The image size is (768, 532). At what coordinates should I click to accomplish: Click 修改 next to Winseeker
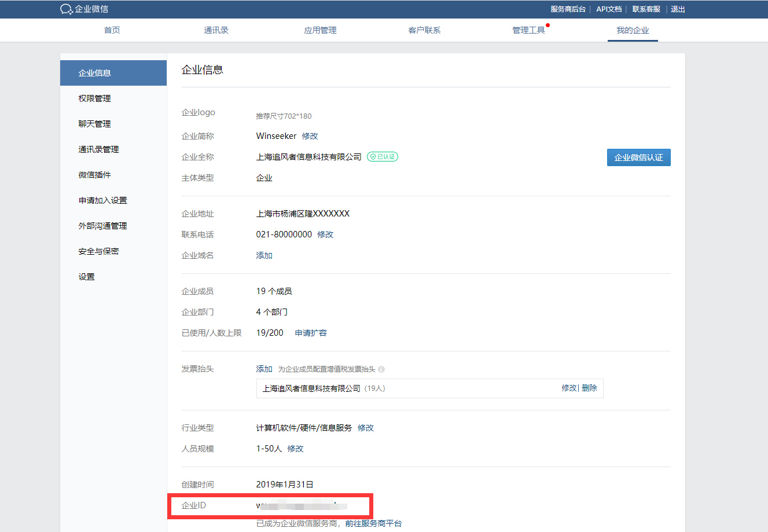click(x=310, y=136)
